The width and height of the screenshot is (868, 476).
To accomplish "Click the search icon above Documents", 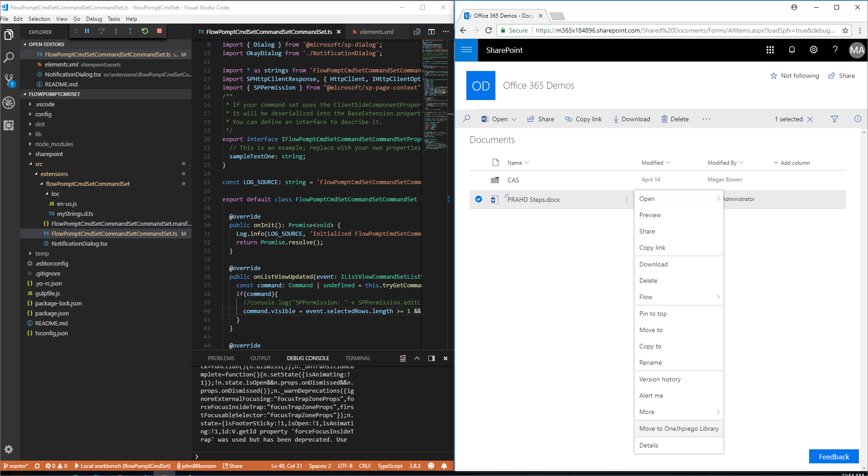I will click(466, 119).
